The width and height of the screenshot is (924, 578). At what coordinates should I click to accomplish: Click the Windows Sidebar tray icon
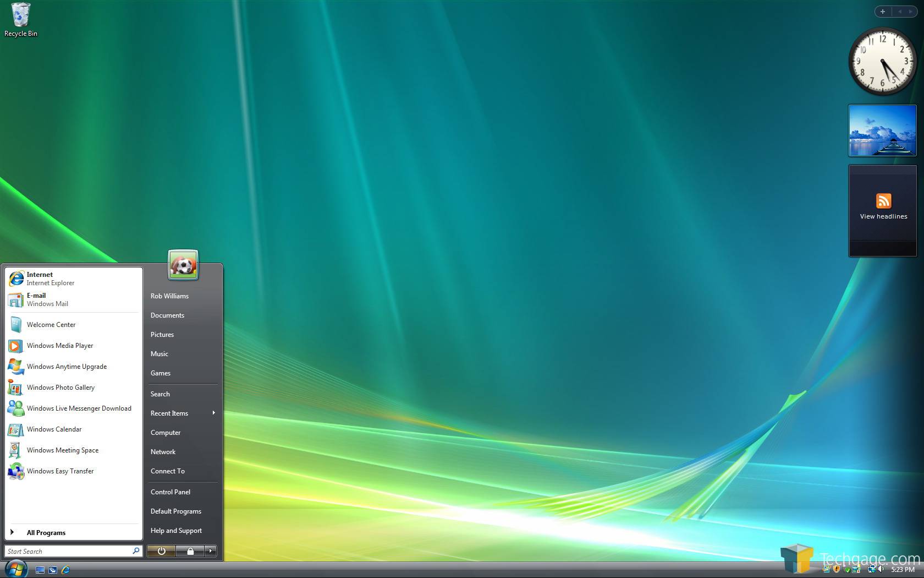tap(856, 569)
